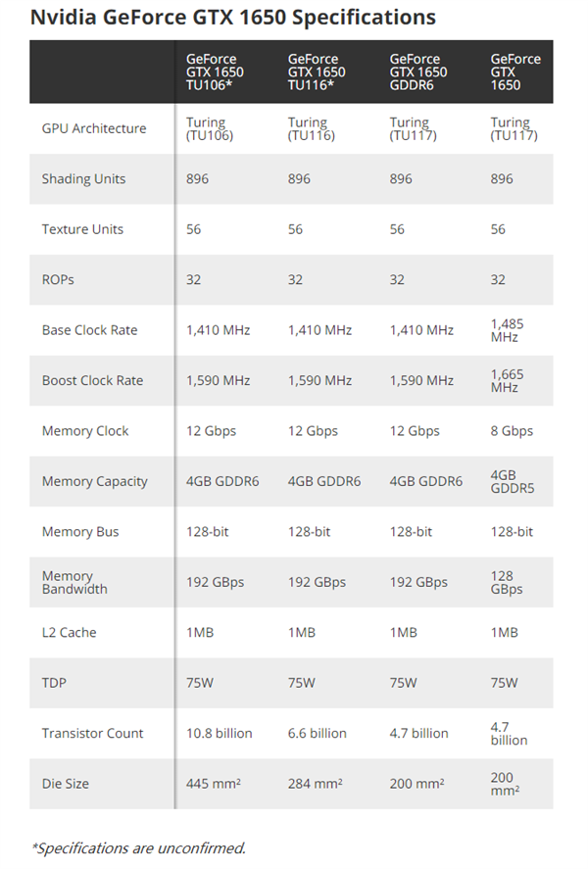588x869 pixels.
Task: Select the GeForce GTX 1650 TU116* column header
Action: pos(317,72)
